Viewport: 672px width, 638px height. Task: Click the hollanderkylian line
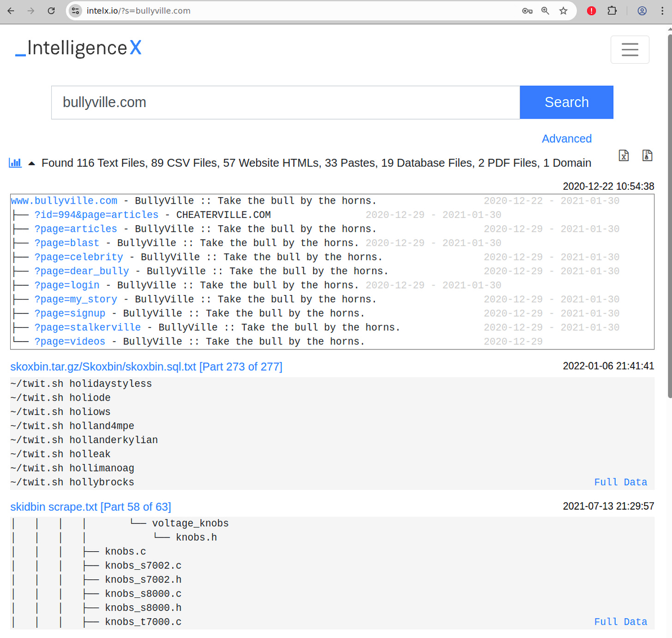84,440
